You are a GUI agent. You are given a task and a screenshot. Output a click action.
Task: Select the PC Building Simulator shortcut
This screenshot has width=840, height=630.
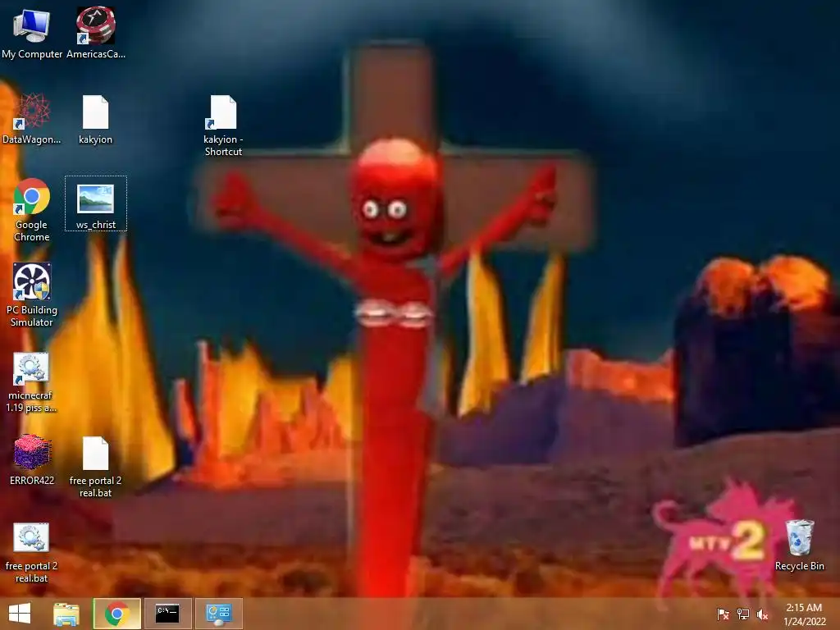point(32,294)
